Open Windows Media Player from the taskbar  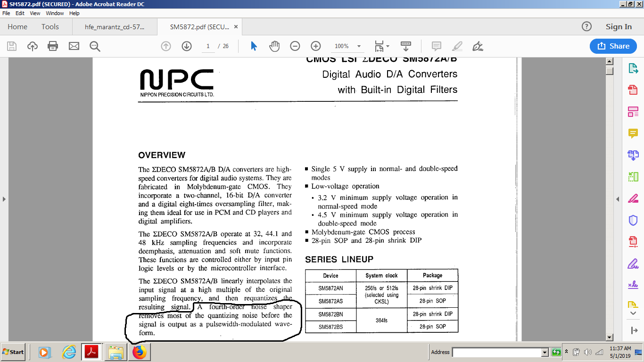44,352
